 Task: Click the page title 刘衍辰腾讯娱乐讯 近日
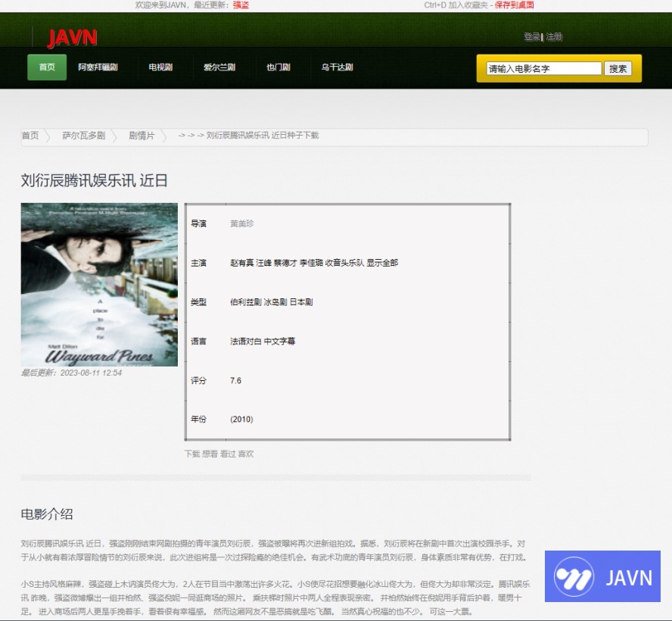pyautogui.click(x=95, y=180)
